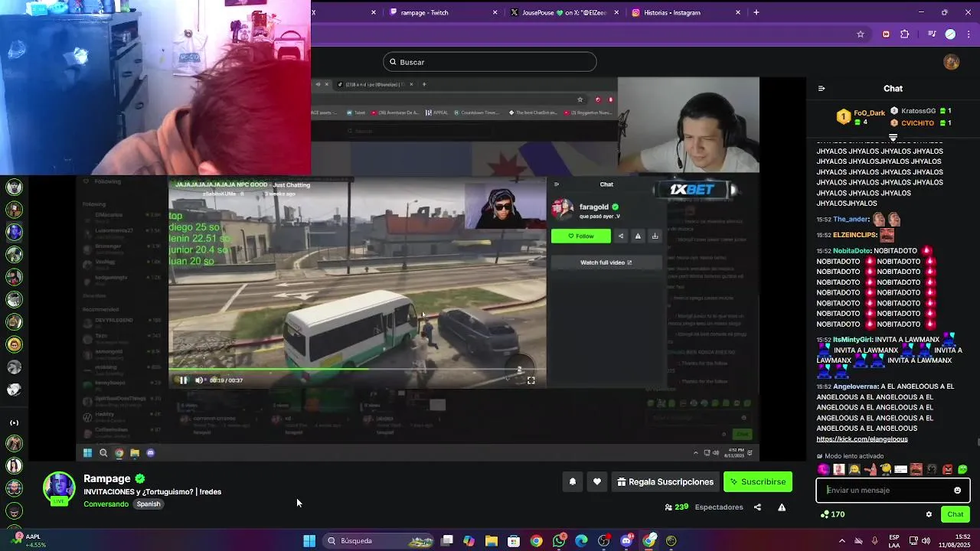Open Rampage channel avatar
This screenshot has height=551, width=980.
tap(59, 488)
